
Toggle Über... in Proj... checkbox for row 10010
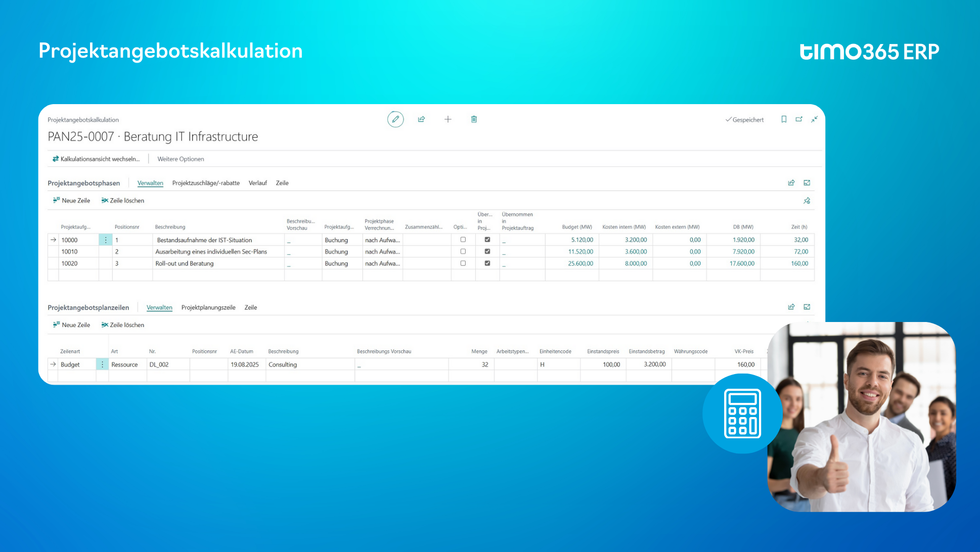point(487,251)
